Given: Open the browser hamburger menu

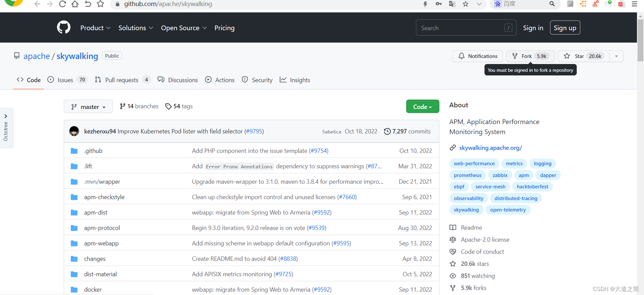Looking at the screenshot, I should tap(634, 4).
